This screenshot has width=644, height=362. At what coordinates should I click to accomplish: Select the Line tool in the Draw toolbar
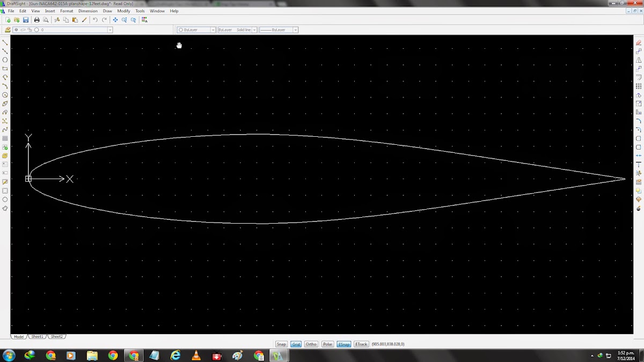(5, 42)
